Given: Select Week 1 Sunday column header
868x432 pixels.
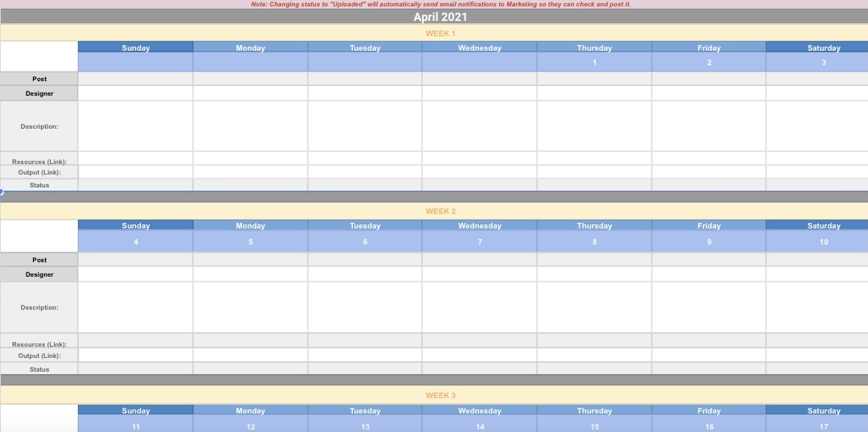Looking at the screenshot, I should click(x=136, y=47).
